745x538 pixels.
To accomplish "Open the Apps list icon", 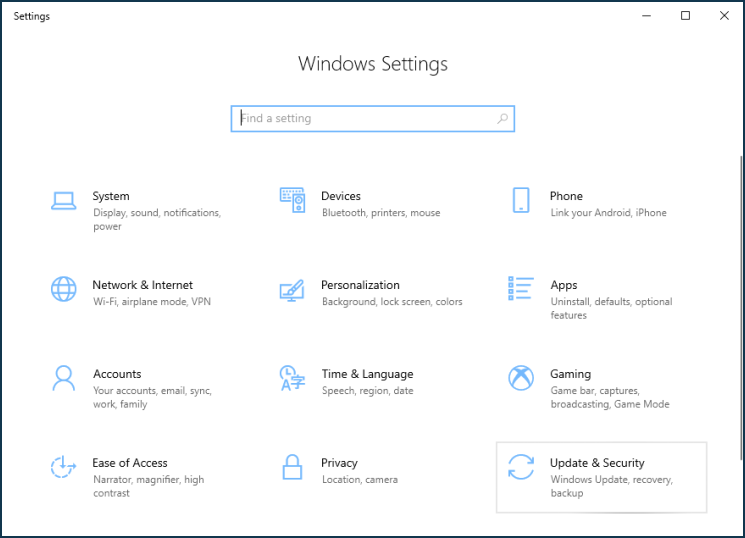I will click(x=521, y=288).
